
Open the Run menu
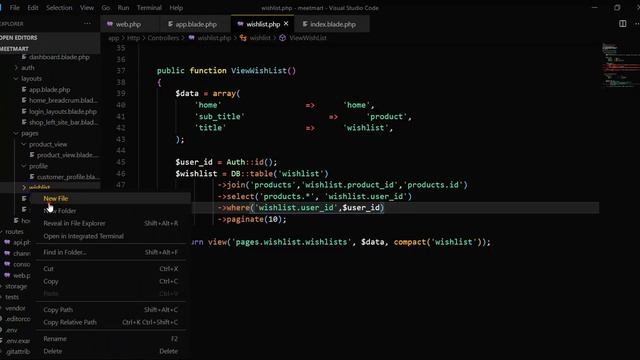(123, 8)
